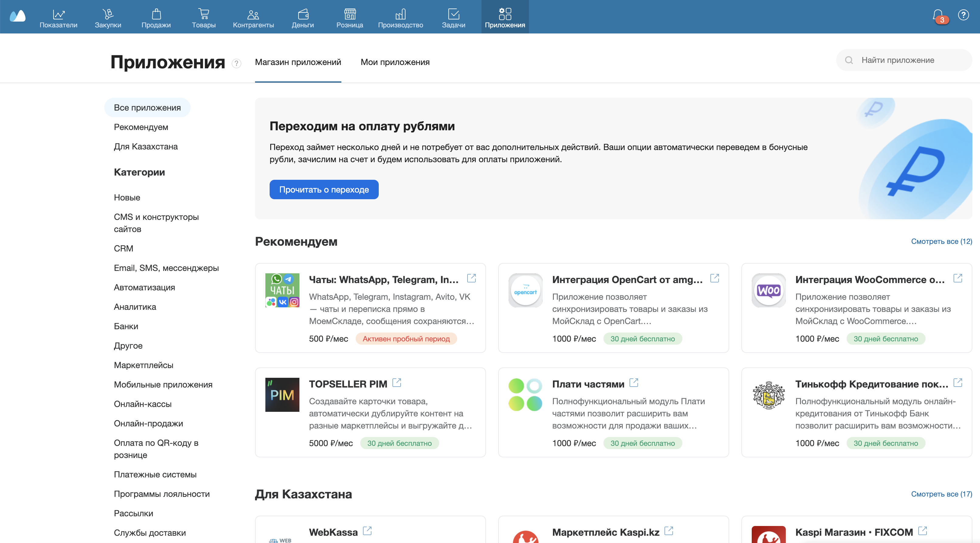Image resolution: width=980 pixels, height=543 pixels.
Task: Choose the Рассылки category
Action: [x=133, y=513]
